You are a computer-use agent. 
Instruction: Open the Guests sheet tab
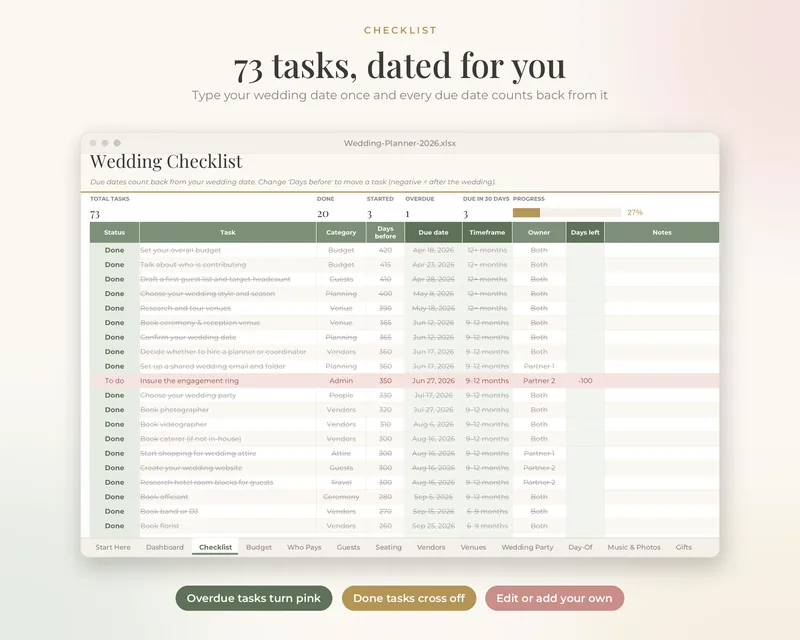pyautogui.click(x=348, y=547)
